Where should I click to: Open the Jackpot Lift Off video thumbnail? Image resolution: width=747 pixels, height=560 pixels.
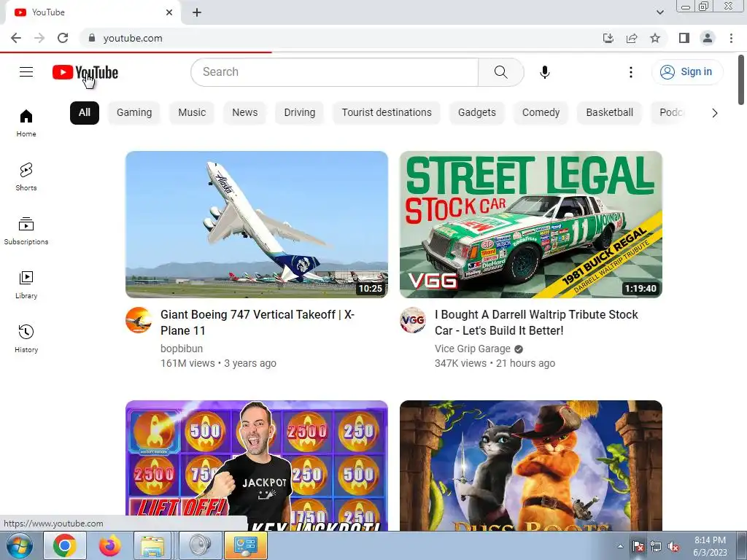click(x=257, y=465)
